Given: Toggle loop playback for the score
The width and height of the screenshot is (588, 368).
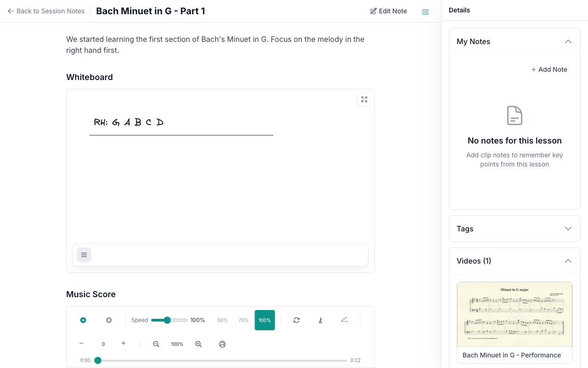Looking at the screenshot, I should click(296, 320).
